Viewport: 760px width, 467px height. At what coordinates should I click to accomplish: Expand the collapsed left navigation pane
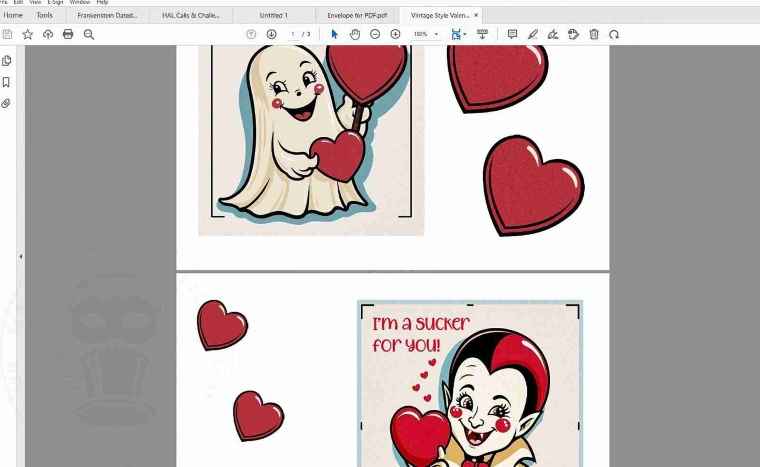point(21,257)
